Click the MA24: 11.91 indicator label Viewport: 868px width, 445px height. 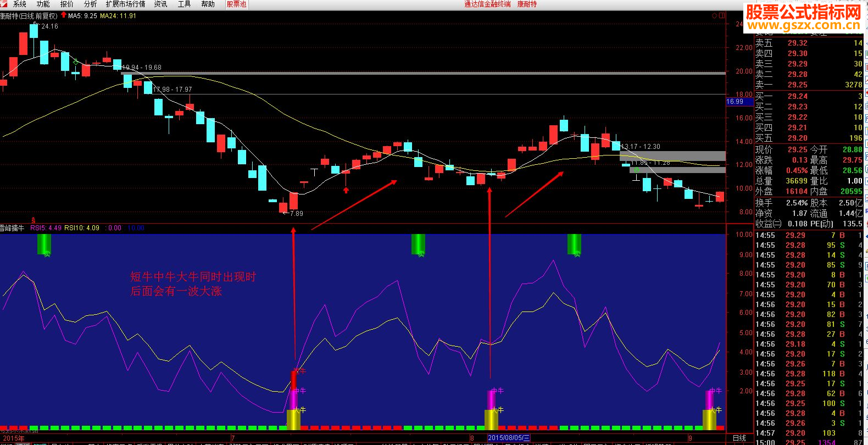point(118,16)
